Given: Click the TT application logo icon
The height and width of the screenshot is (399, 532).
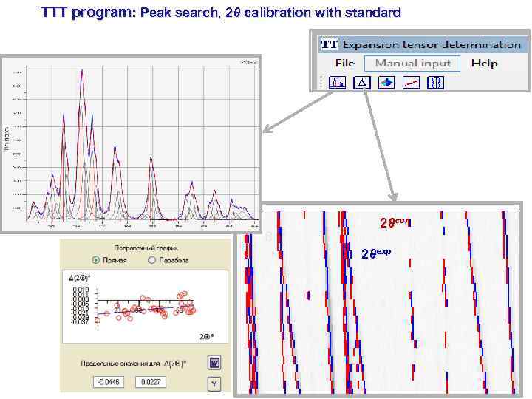Looking at the screenshot, I should click(329, 44).
